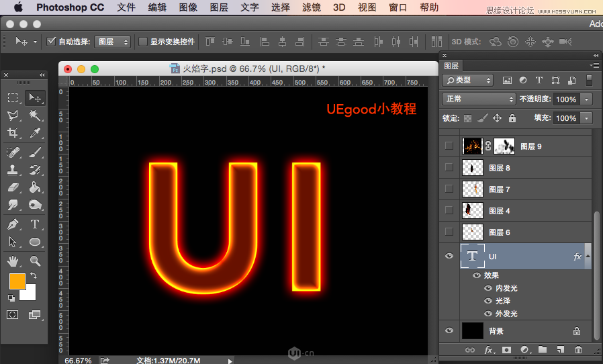Select the Sponge tool

coord(35,205)
